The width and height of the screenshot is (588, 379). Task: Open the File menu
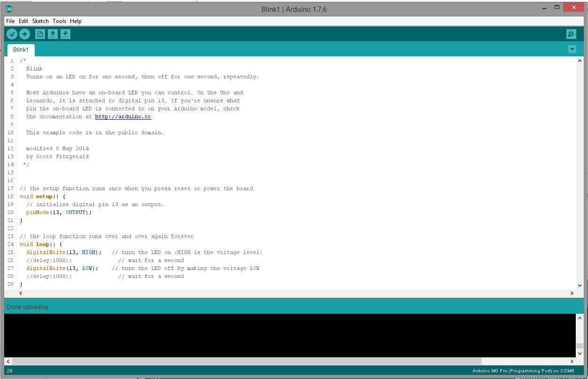pyautogui.click(x=10, y=21)
